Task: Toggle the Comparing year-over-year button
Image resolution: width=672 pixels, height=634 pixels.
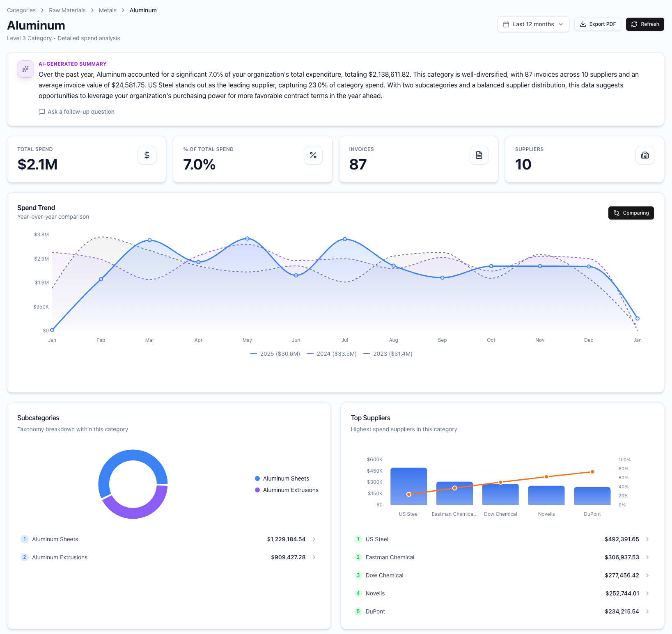Action: (631, 213)
